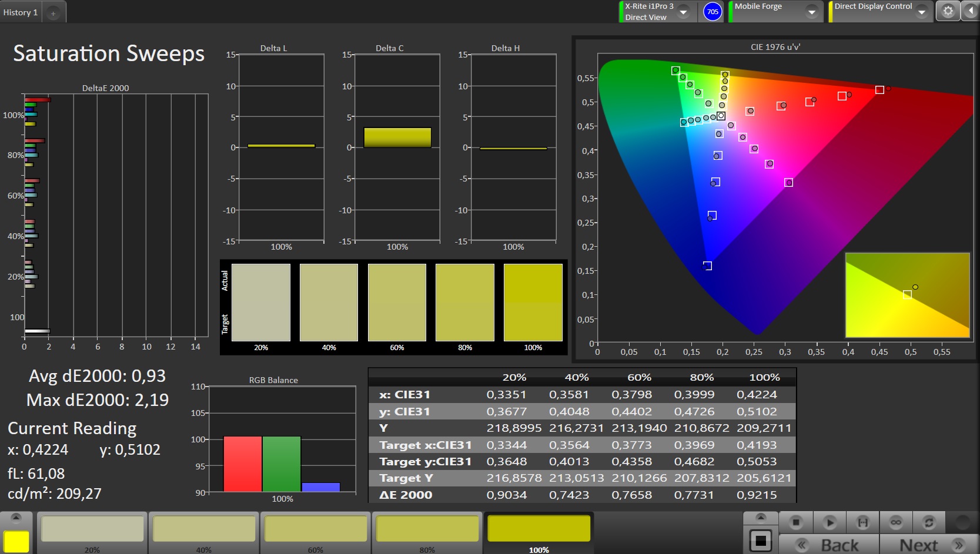Click the left arrow panel collapse icon

970,11
